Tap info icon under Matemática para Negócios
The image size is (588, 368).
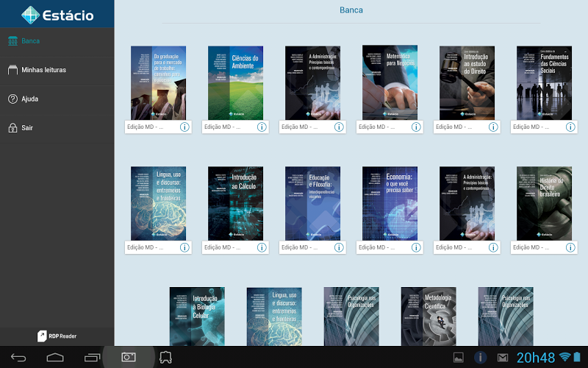[416, 127]
